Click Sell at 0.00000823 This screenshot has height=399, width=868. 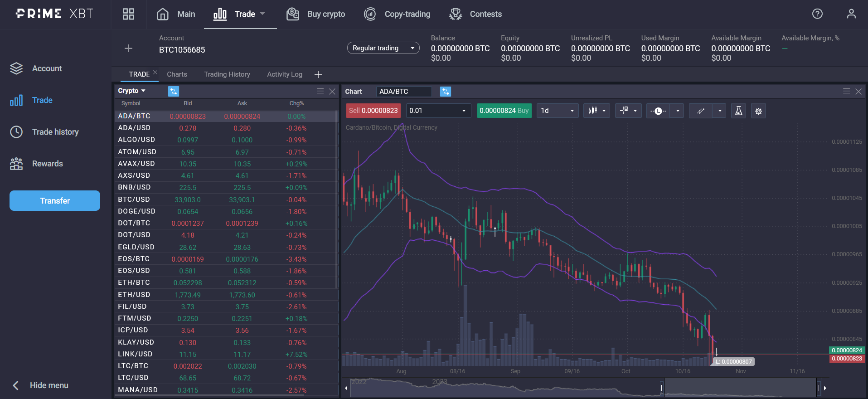tap(373, 111)
